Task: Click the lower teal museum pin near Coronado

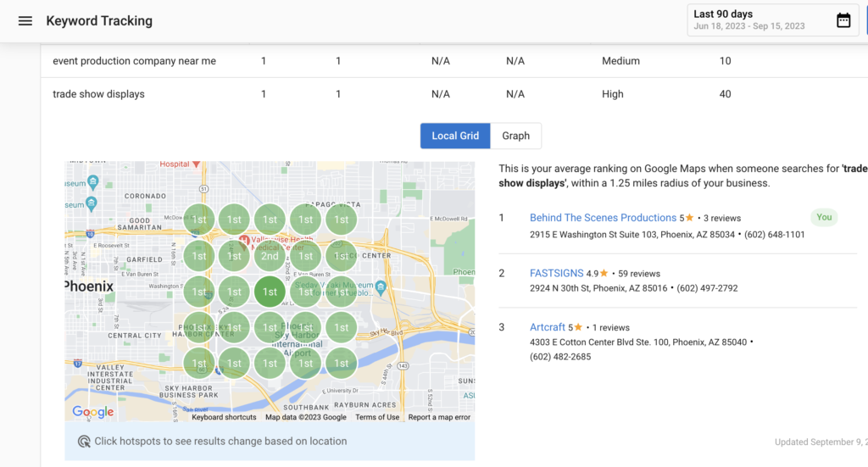Action: pyautogui.click(x=92, y=203)
